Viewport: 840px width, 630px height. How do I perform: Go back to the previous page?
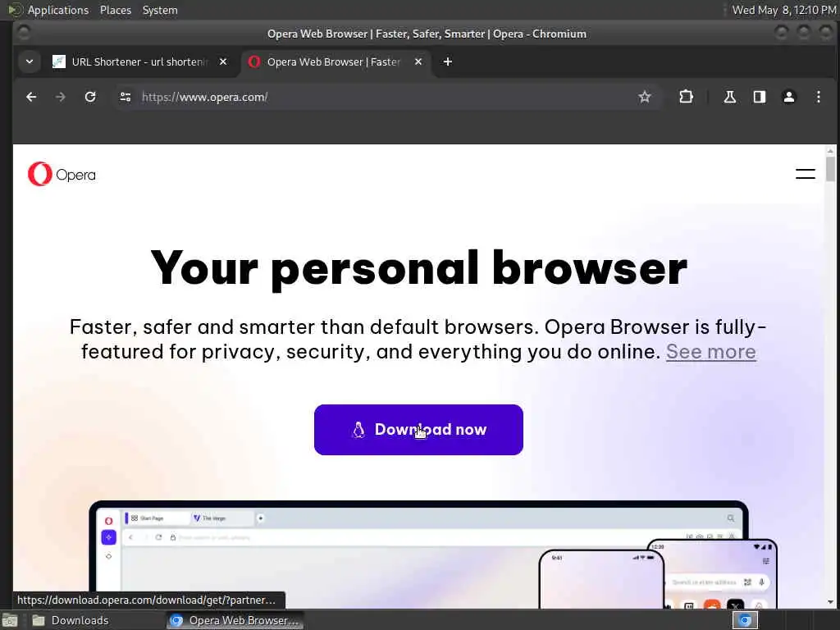click(31, 97)
